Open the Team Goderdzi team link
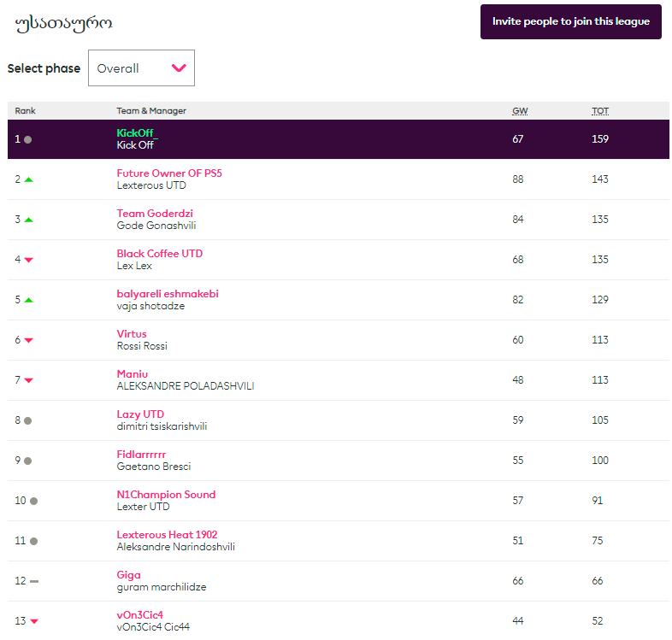 click(x=155, y=214)
